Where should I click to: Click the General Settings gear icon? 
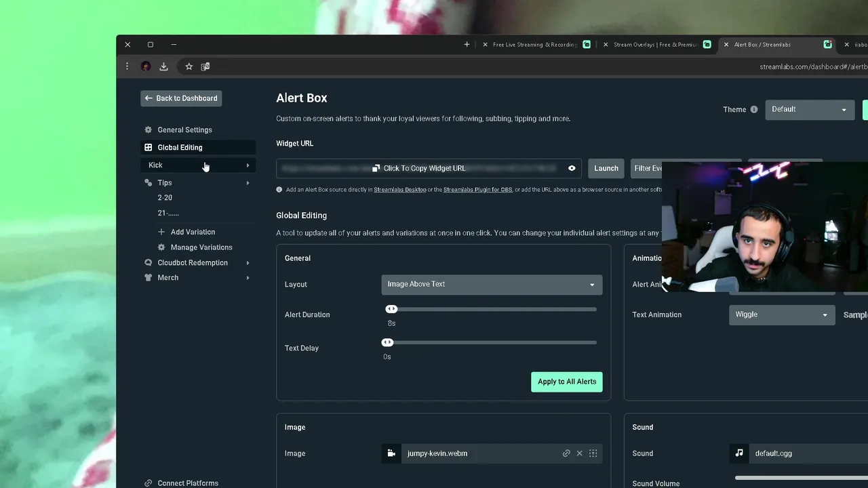point(148,129)
